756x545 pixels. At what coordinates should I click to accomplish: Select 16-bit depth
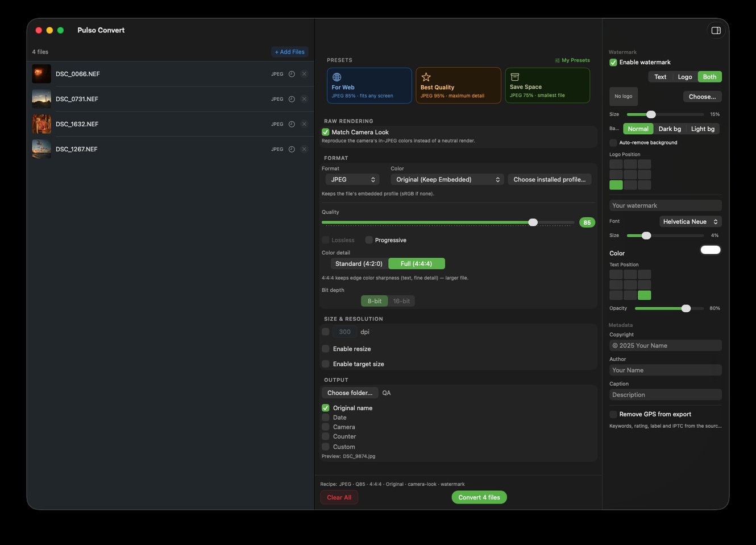401,301
